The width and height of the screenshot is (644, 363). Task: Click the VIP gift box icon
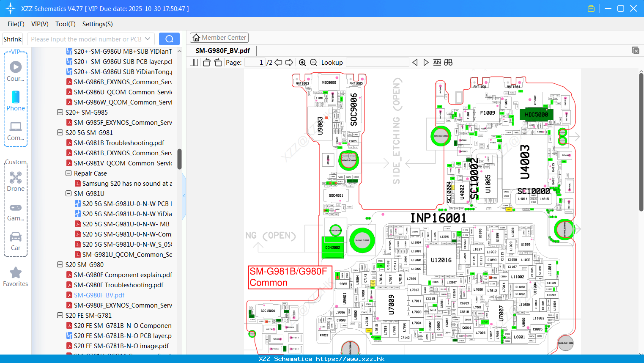pos(591,8)
